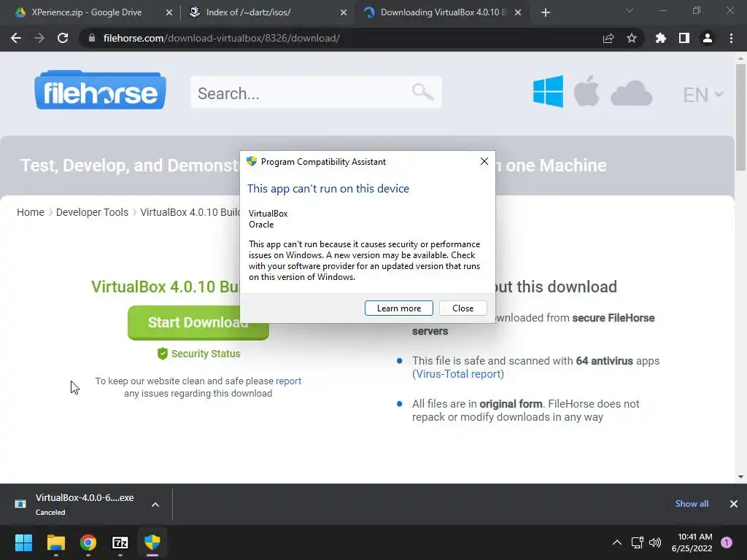
Task: Click the Compatibility Assistant shield taskbar icon
Action: [x=152, y=542]
